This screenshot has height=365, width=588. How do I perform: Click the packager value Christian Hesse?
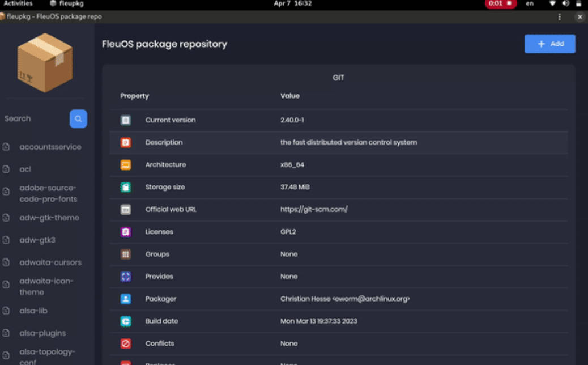point(345,299)
